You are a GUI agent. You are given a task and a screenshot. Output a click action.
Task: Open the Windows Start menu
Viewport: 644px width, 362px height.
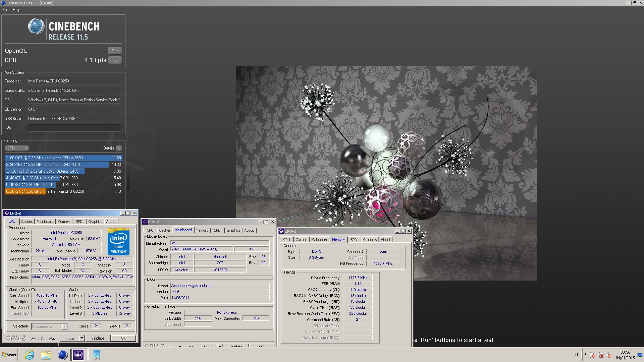pyautogui.click(x=9, y=355)
